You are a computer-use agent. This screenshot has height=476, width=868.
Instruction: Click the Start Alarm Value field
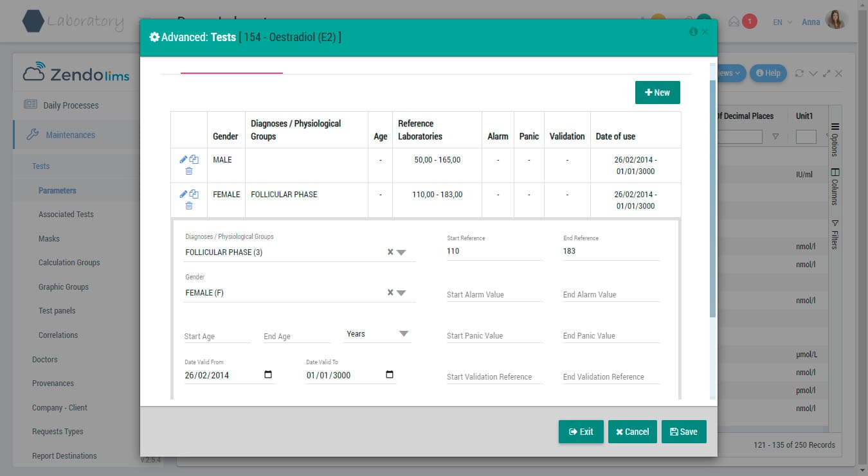tap(494, 294)
